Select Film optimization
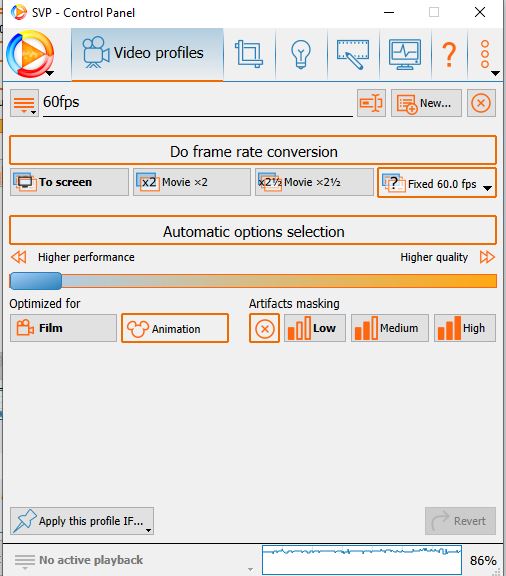Screen dimensions: 506x576 pos(63,328)
